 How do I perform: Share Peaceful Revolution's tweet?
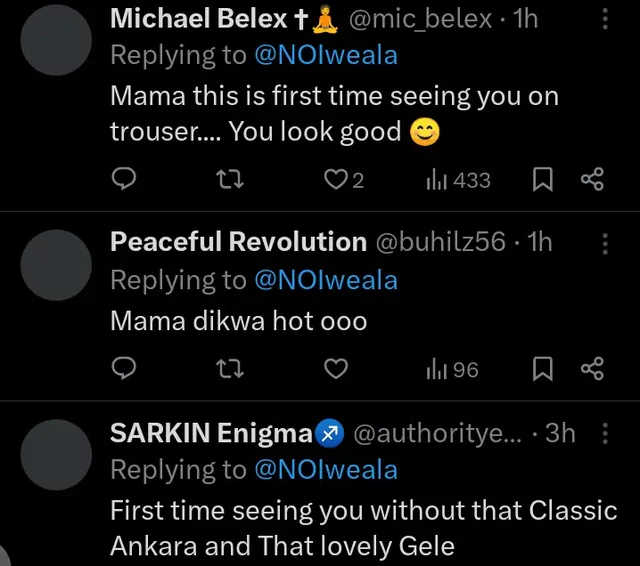click(x=592, y=369)
